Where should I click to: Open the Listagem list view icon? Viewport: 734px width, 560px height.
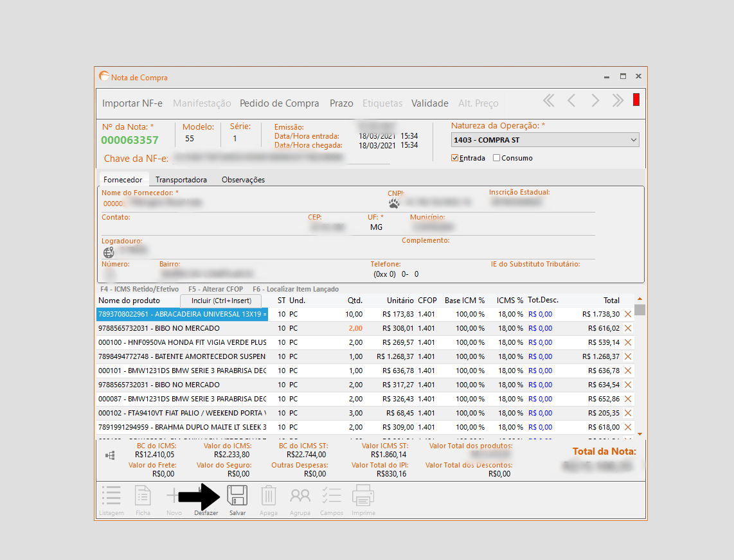pyautogui.click(x=111, y=496)
